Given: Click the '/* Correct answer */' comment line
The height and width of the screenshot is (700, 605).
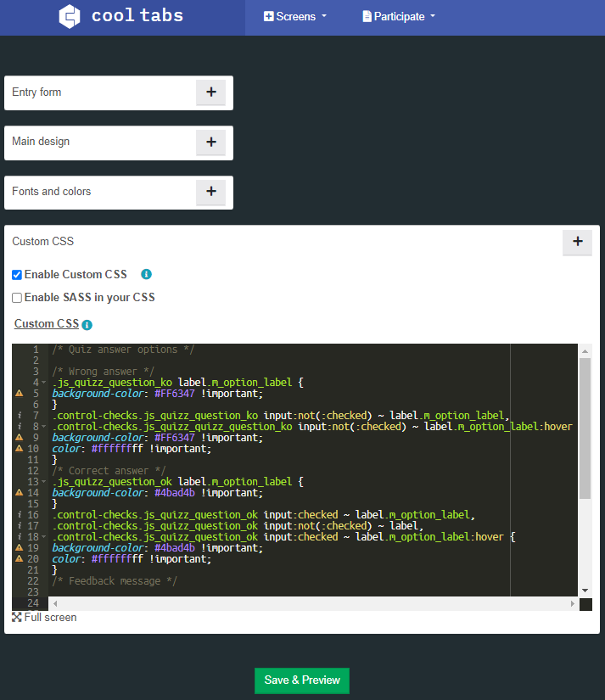Looking at the screenshot, I should click(109, 471).
